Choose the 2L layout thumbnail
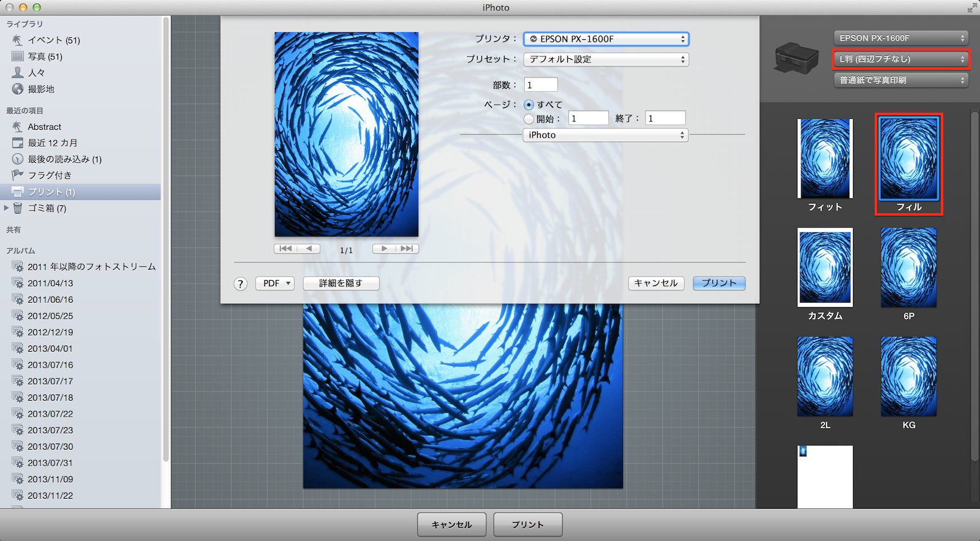The image size is (980, 541). click(824, 377)
